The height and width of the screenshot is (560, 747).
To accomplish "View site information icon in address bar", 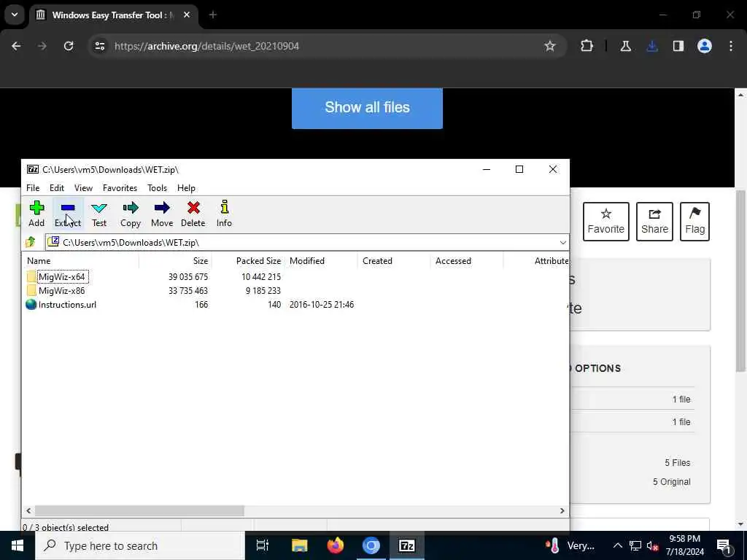I will click(x=100, y=46).
